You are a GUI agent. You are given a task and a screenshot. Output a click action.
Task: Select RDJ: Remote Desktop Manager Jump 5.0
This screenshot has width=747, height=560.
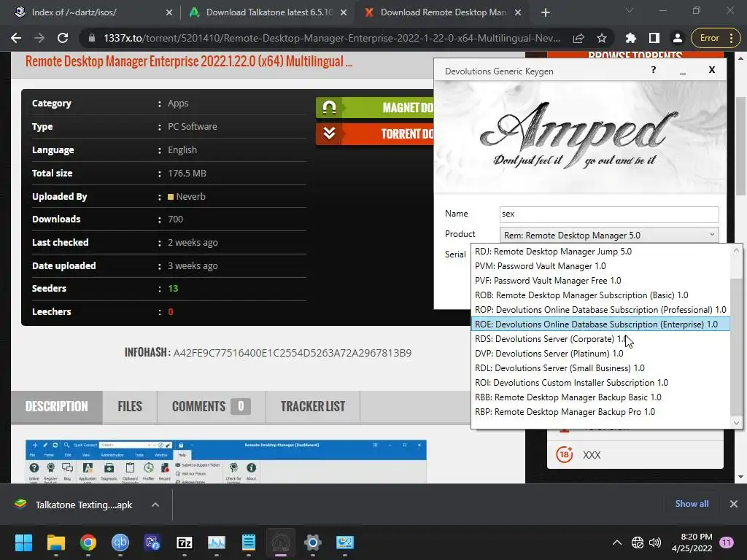tap(600, 252)
